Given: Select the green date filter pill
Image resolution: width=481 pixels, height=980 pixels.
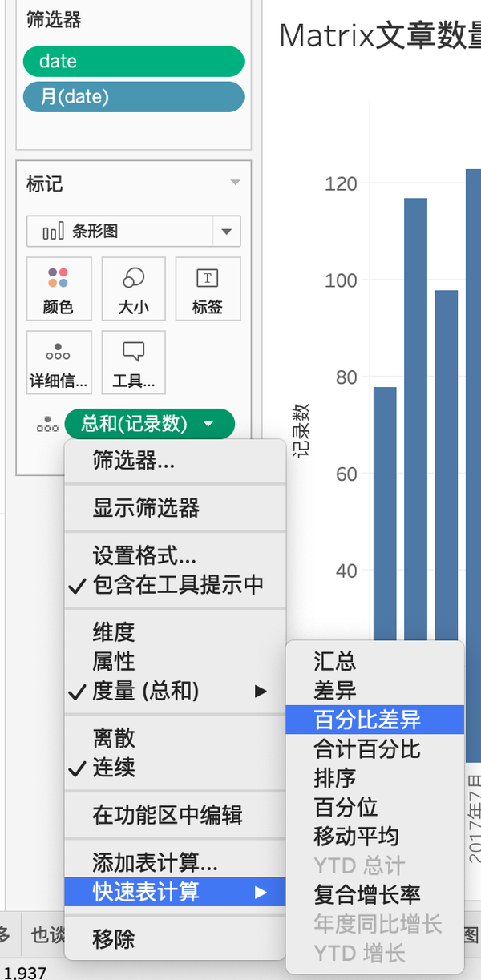Looking at the screenshot, I should click(x=133, y=61).
